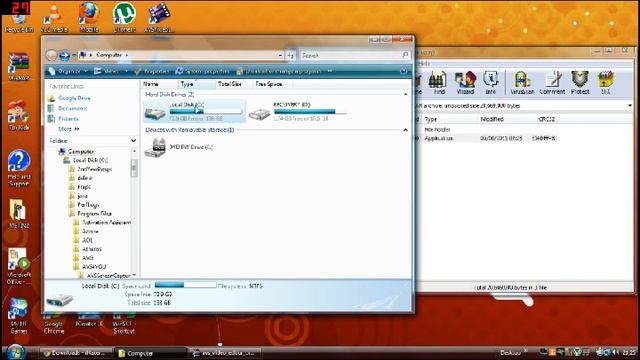Open the address bar history dropdown
Viewport: 640px width, 360px height.
pos(280,55)
